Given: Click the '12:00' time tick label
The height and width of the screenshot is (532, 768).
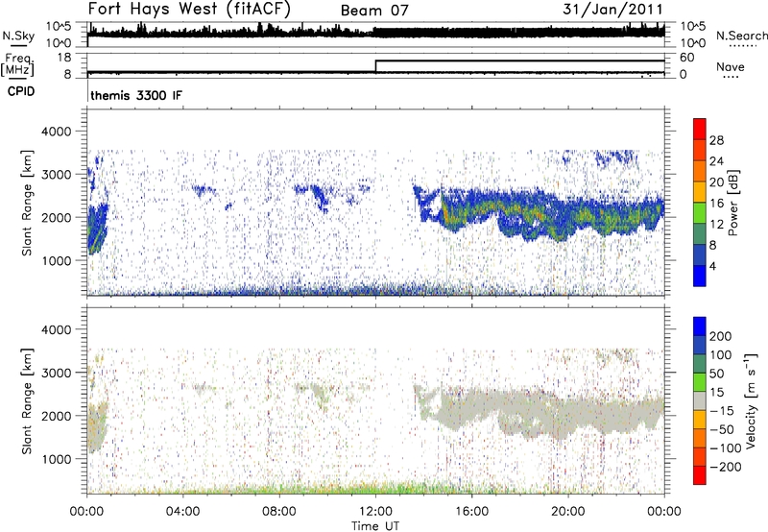Looking at the screenshot, I should tap(375, 512).
